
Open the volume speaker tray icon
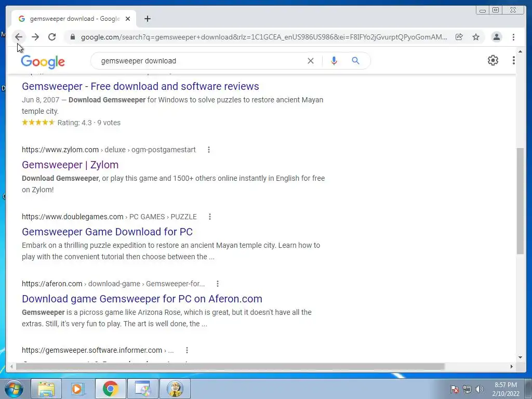point(480,389)
